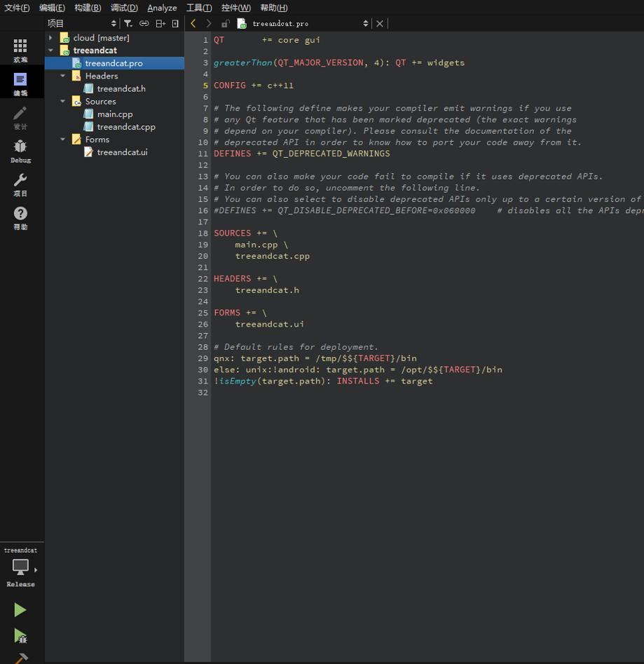The width and height of the screenshot is (644, 664).
Task: Open the 调试(D) menu
Action: coord(124,8)
